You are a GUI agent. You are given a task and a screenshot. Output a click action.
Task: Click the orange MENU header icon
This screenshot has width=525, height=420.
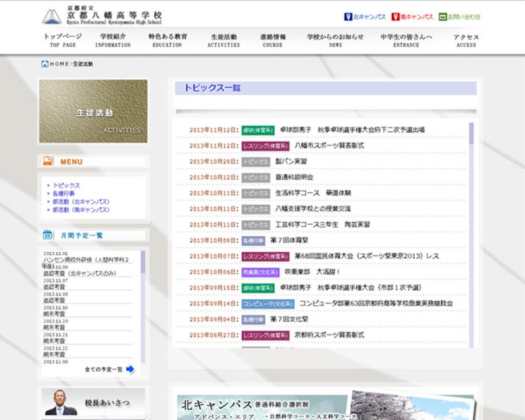click(x=48, y=161)
